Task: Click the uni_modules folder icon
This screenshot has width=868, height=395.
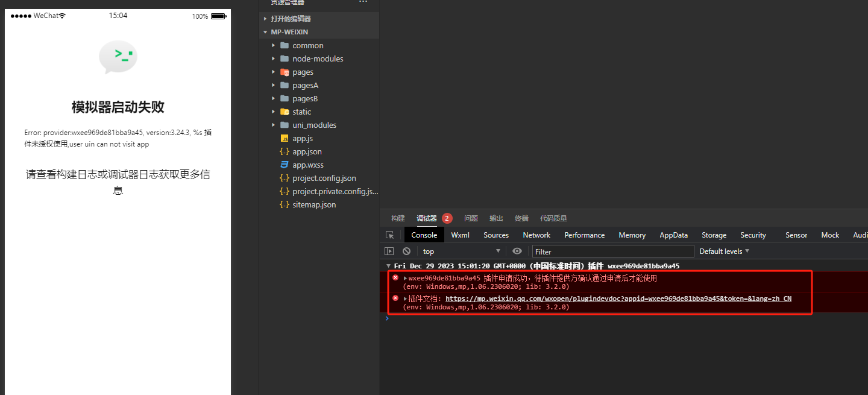Action: [285, 125]
